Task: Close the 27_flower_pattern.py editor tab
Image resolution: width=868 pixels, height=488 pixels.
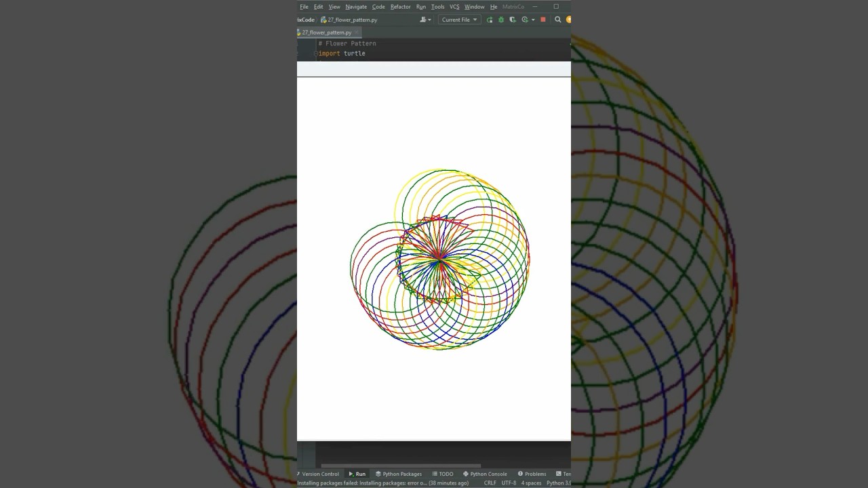Action: (357, 33)
